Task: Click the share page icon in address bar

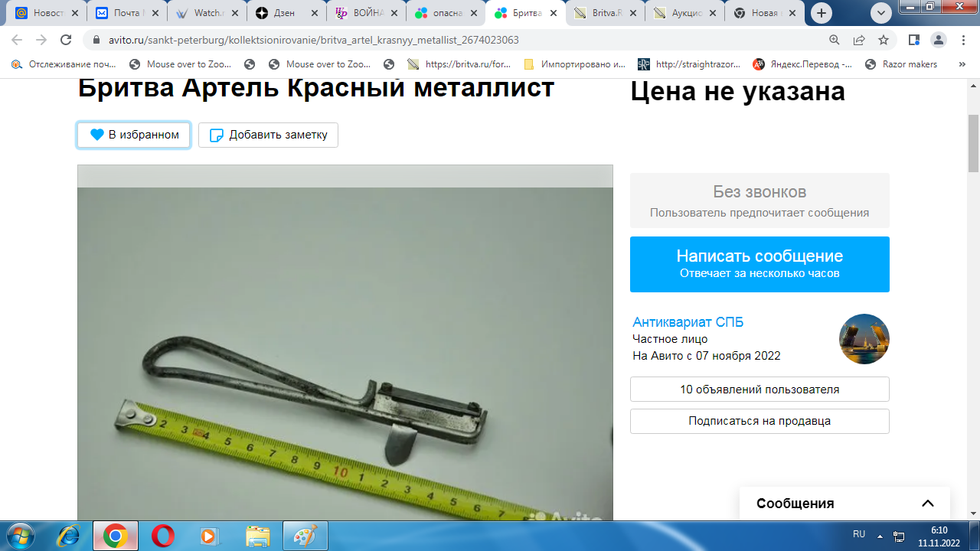Action: point(859,40)
